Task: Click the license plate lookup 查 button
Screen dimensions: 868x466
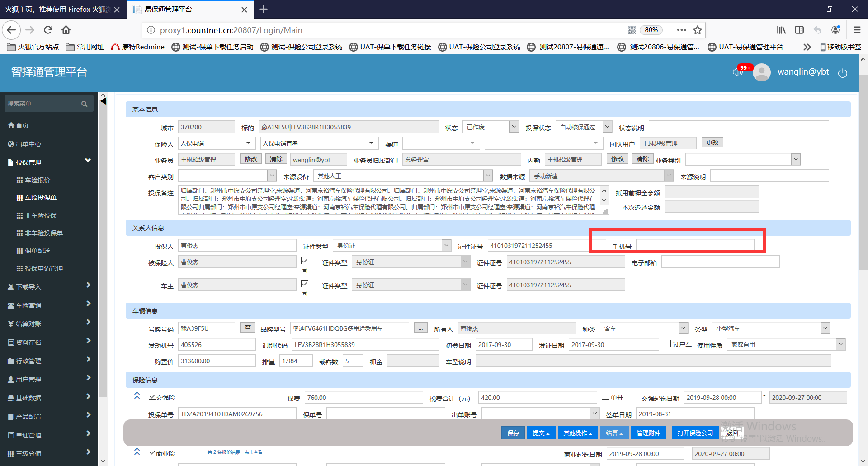Action: (x=247, y=328)
